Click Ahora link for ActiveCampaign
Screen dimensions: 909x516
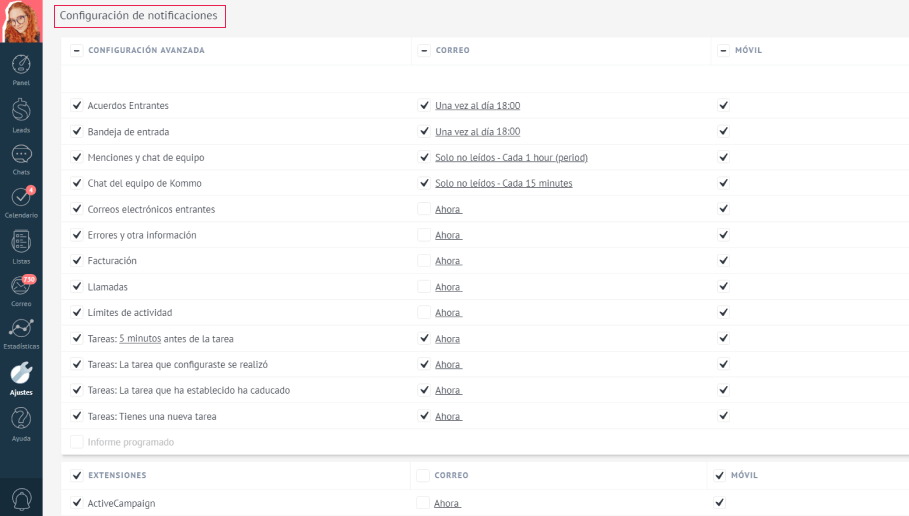coord(447,504)
